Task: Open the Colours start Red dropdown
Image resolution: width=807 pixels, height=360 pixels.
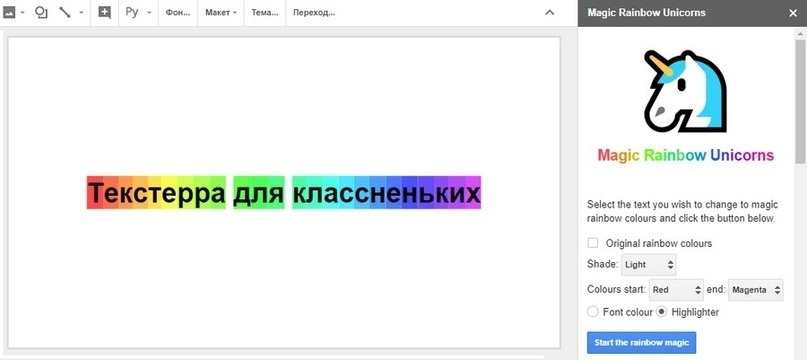Action: pos(676,289)
